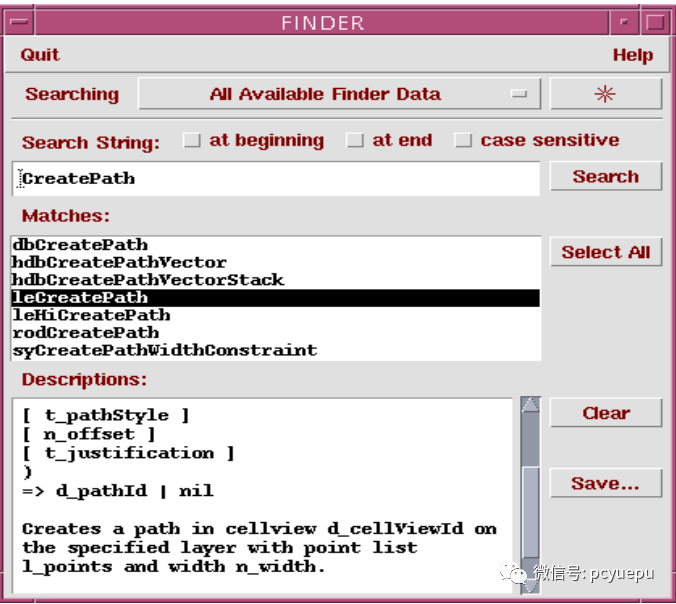This screenshot has height=604, width=676.
Task: Click the t_pathStyle line in descriptions
Action: [x=106, y=415]
